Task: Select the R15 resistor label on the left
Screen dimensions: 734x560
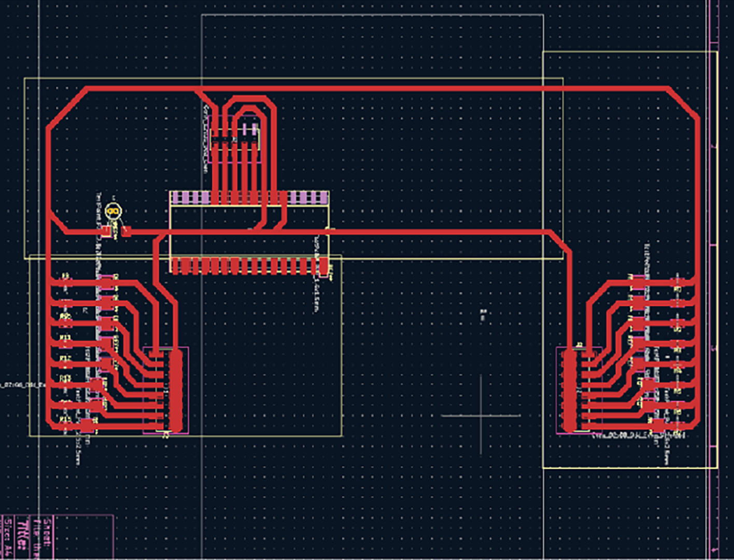Action: pos(65,419)
